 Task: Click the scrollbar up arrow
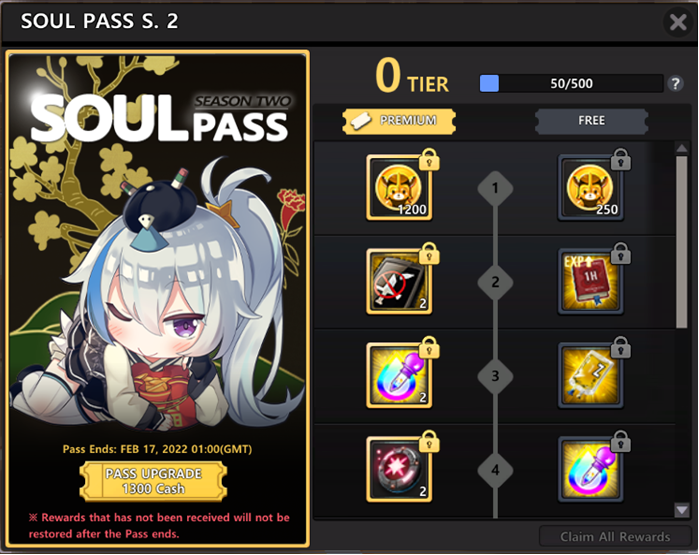(682, 148)
